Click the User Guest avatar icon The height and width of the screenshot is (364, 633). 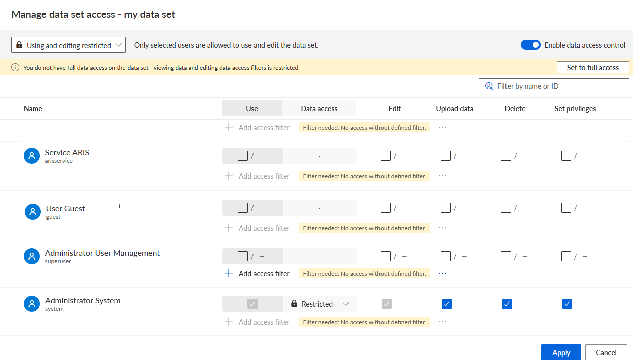click(33, 212)
